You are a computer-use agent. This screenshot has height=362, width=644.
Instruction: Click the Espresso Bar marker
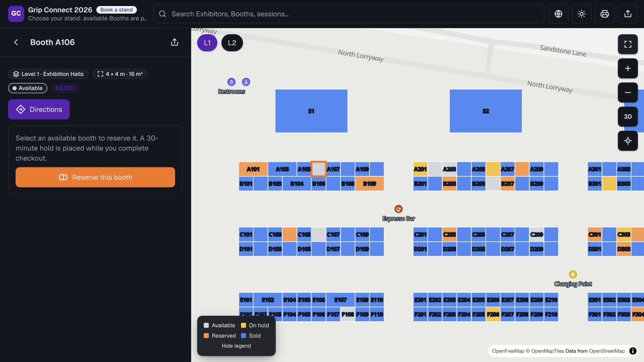[398, 209]
